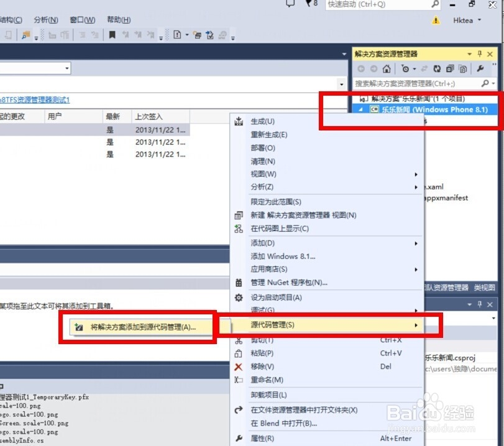Select 设为启动项目(A)
The image size is (504, 446).
[x=328, y=298]
